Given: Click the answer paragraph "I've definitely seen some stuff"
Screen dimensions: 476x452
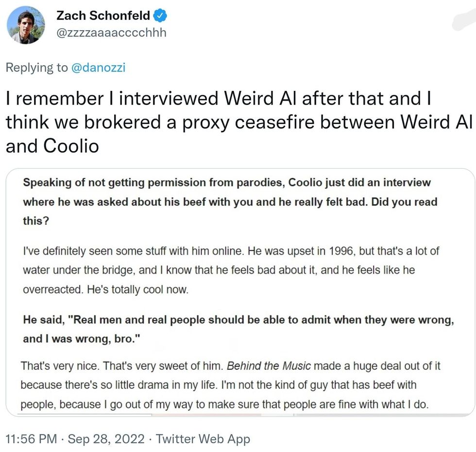Looking at the screenshot, I should click(121, 251).
